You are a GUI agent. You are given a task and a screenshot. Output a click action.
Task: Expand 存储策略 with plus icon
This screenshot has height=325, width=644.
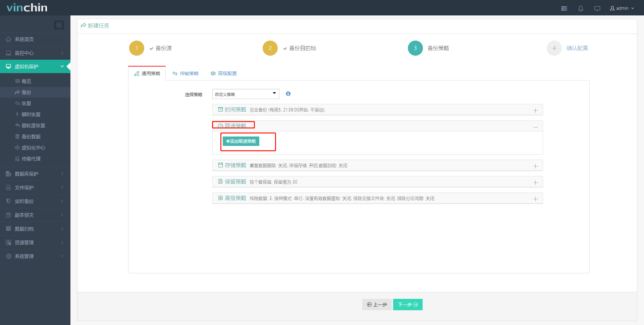pyautogui.click(x=535, y=166)
